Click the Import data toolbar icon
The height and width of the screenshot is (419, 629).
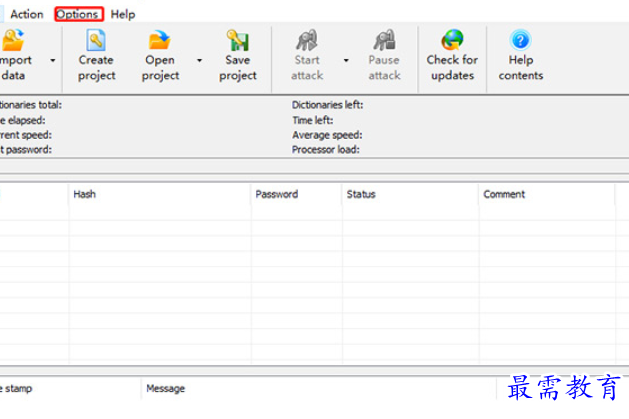coord(13,40)
